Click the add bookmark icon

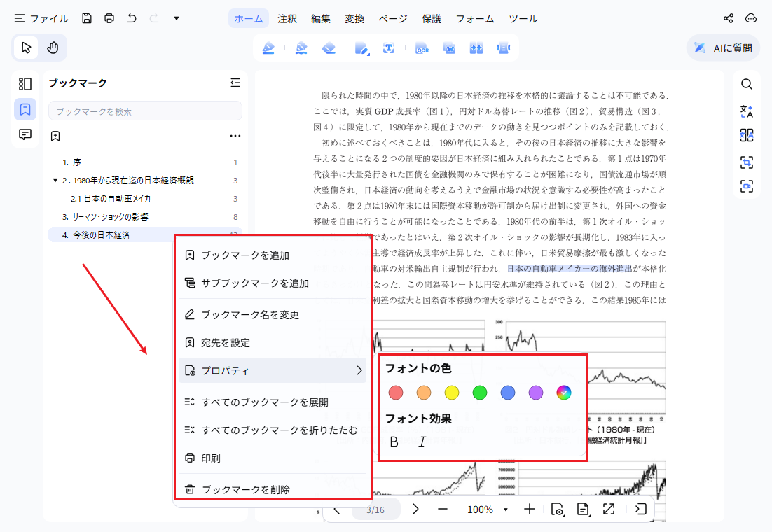[x=55, y=136]
